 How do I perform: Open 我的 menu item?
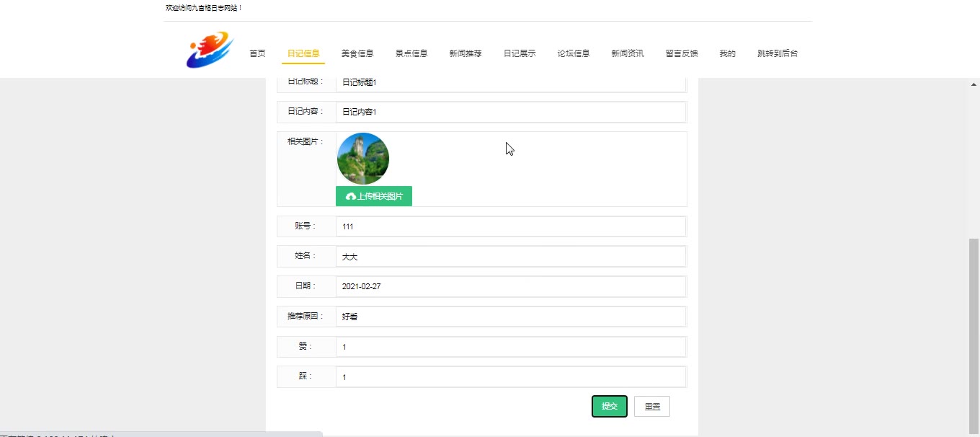[x=728, y=53]
